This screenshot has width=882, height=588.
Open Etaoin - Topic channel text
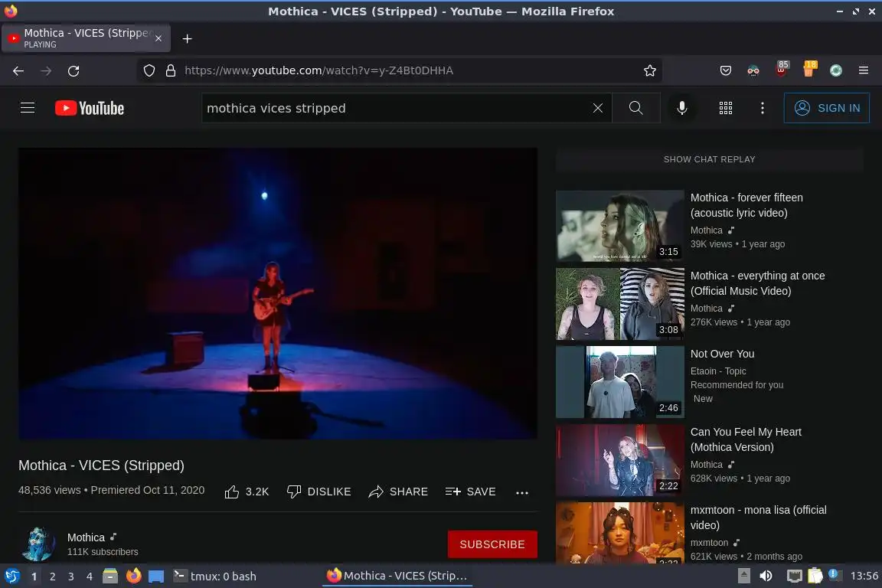tap(718, 371)
